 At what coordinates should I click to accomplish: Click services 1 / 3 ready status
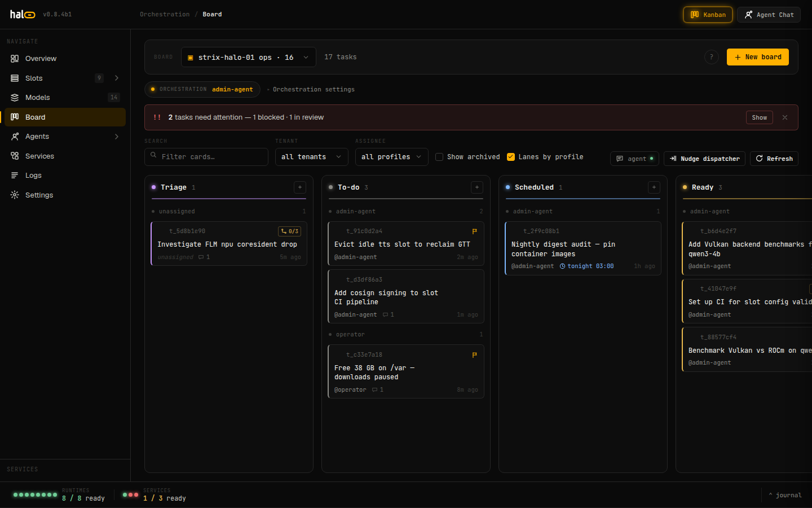[155, 495]
